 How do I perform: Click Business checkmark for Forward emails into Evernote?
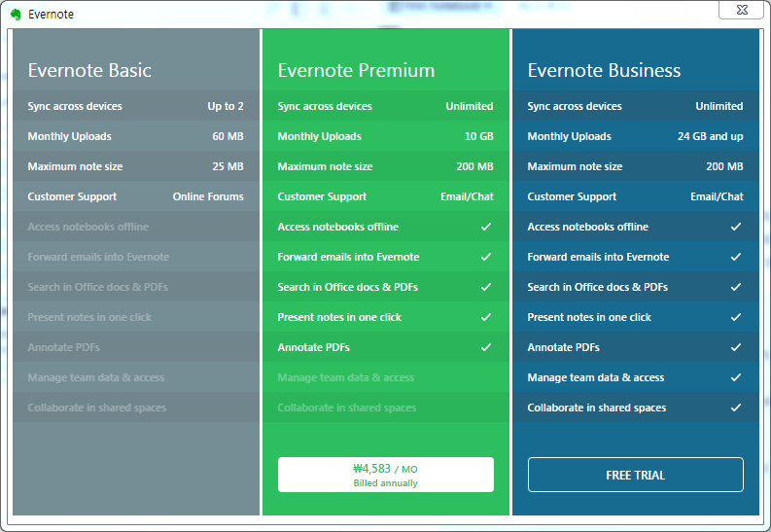(736, 257)
